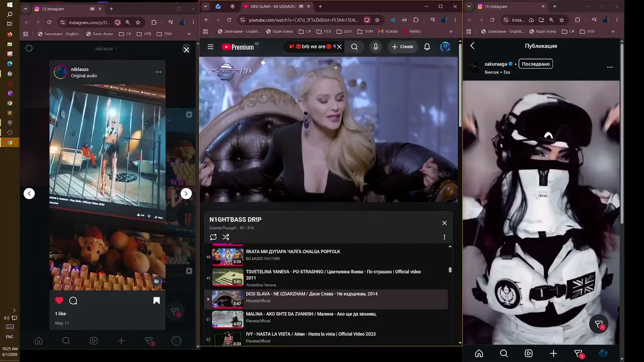The image size is (644, 362).
Task: Clear the YouTube search box text
Action: click(x=339, y=47)
